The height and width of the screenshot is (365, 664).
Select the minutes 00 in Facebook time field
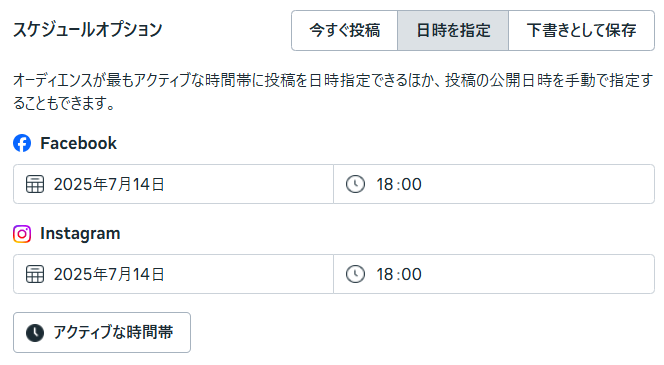point(411,185)
